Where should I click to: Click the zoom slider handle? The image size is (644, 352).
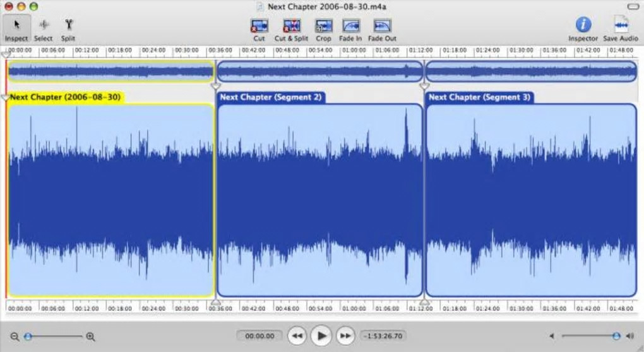coord(28,337)
